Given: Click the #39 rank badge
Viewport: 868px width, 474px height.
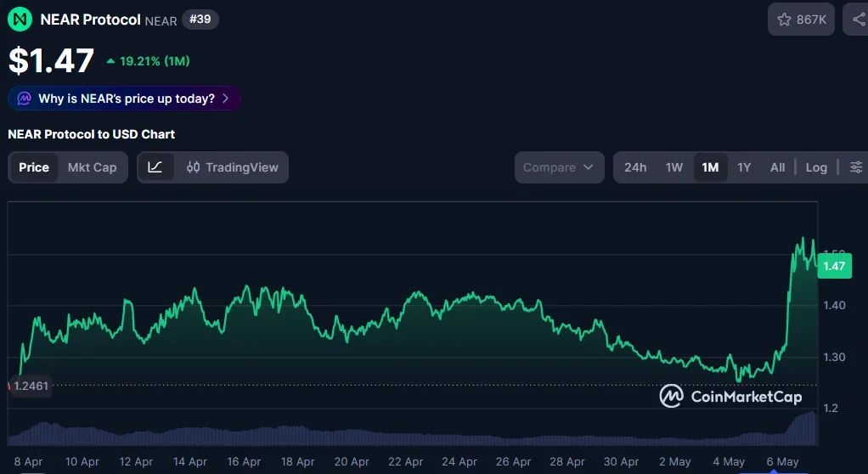Looking at the screenshot, I should (x=200, y=20).
